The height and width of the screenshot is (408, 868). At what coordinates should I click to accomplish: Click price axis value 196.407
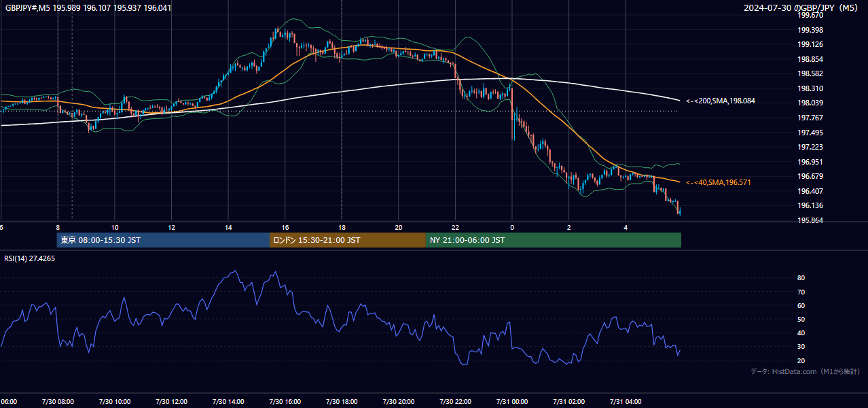click(x=810, y=191)
